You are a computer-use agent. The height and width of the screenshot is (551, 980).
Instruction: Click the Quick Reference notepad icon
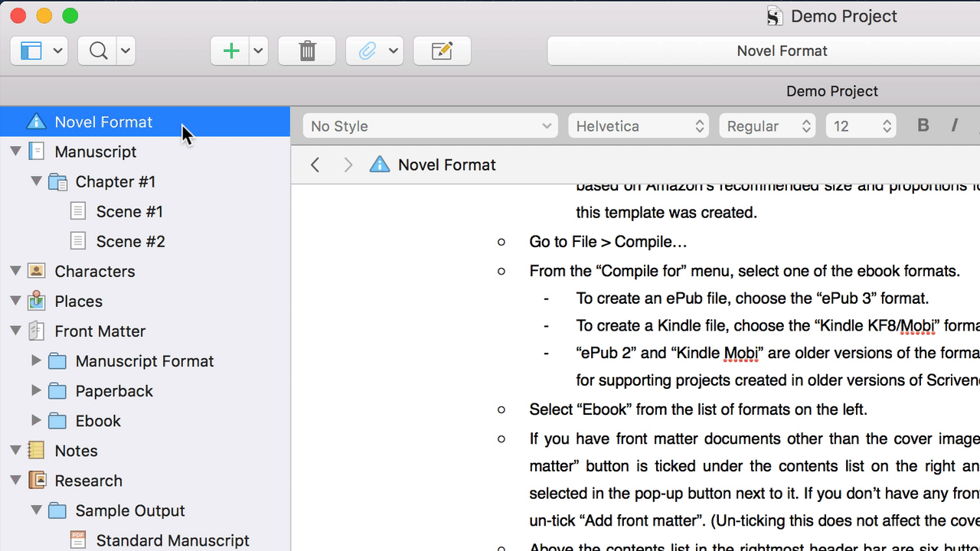coord(442,51)
